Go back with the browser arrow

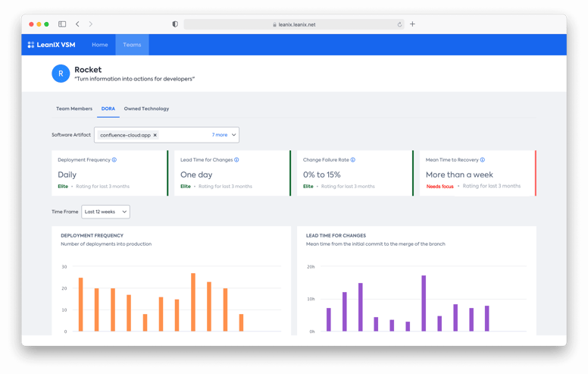[77, 24]
